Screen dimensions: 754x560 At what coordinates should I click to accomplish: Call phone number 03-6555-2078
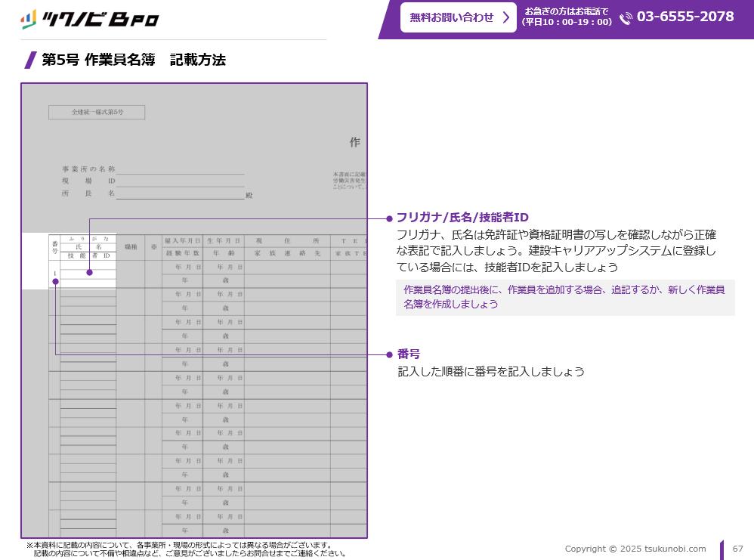click(685, 17)
